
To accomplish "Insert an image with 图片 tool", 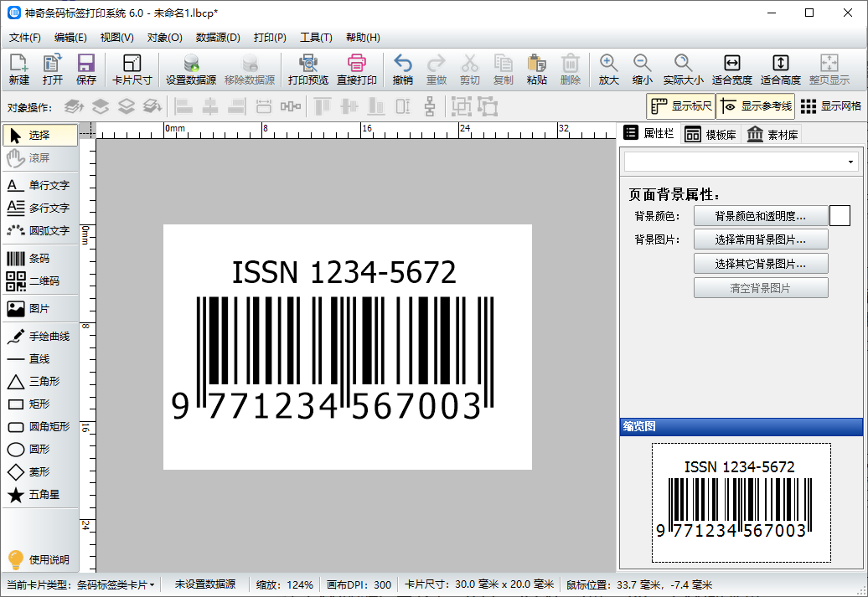I will click(40, 309).
